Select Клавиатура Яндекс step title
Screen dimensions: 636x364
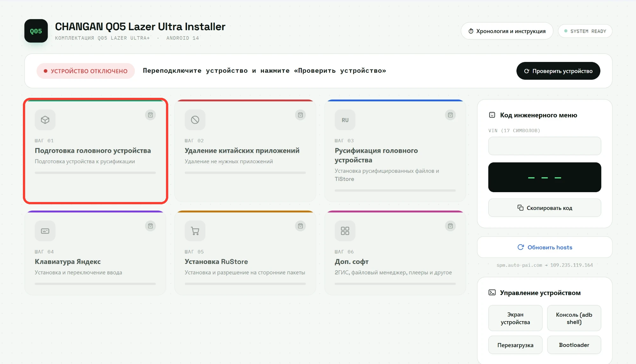click(x=68, y=262)
